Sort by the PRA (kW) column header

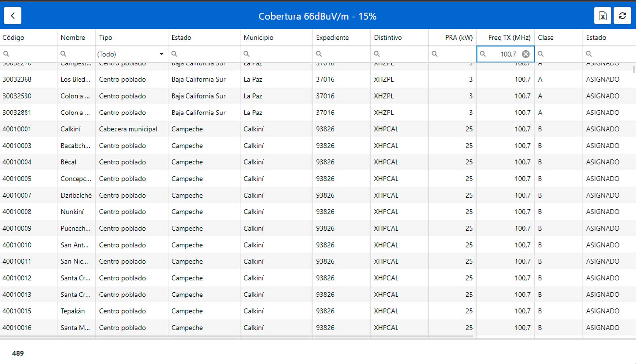point(452,37)
